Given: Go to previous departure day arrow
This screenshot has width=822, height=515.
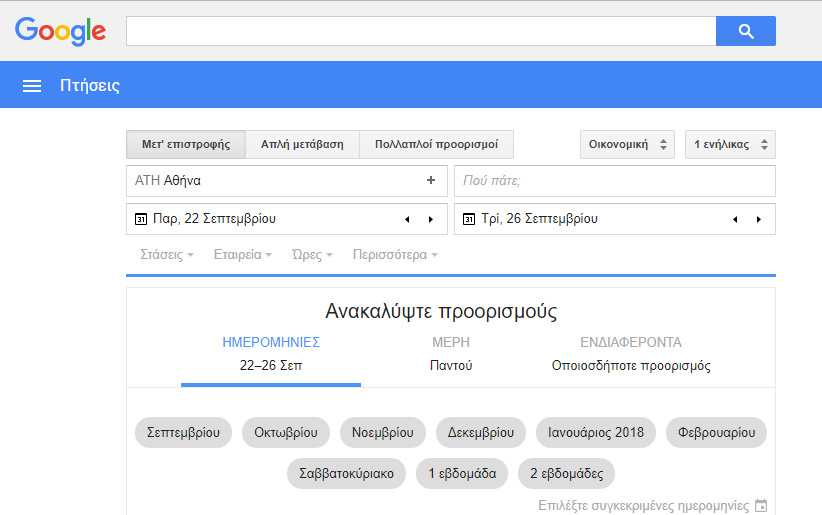Looking at the screenshot, I should coord(407,219).
